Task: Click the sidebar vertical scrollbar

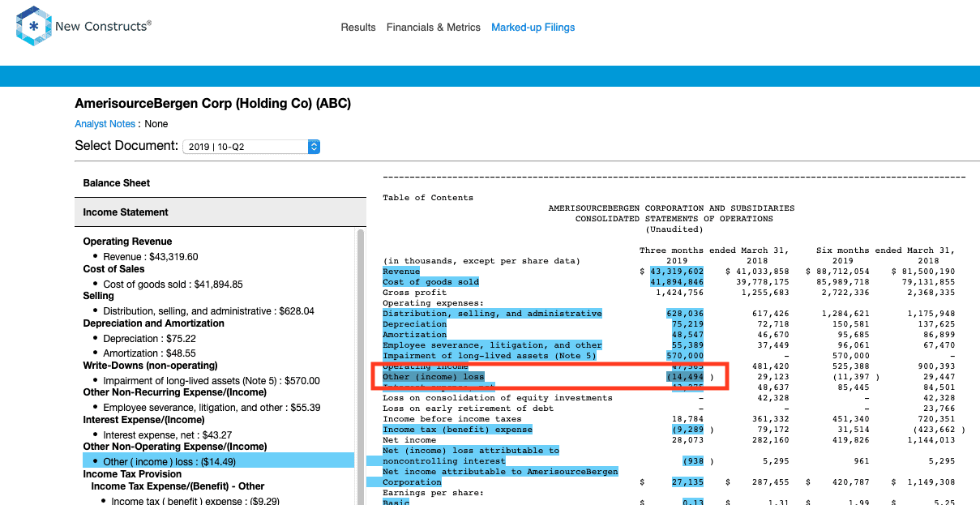Action: [361, 365]
